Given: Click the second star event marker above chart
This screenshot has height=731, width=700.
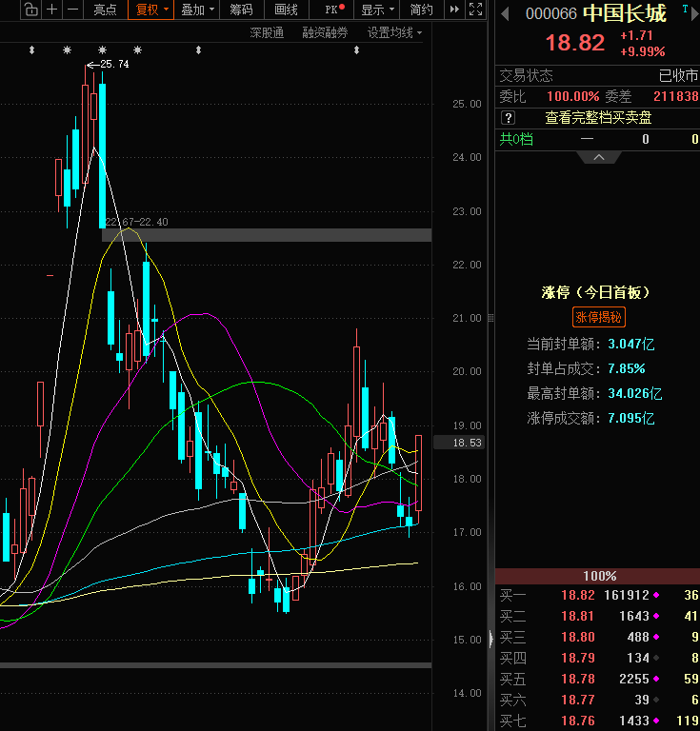Looking at the screenshot, I should click(103, 49).
